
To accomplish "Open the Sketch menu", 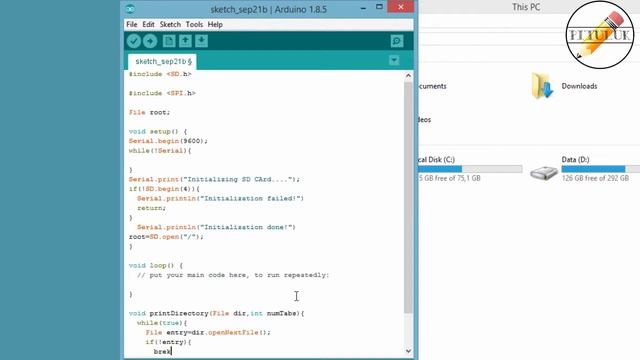I will (x=170, y=24).
